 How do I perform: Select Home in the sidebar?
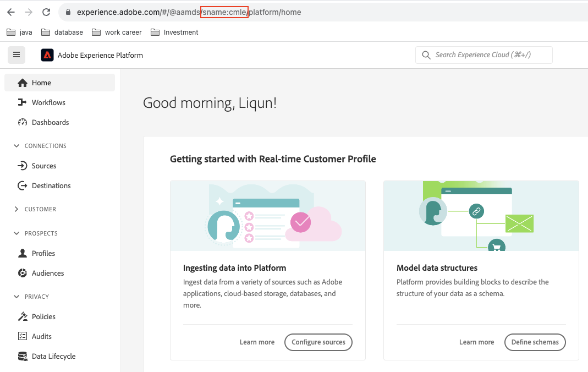pyautogui.click(x=59, y=83)
